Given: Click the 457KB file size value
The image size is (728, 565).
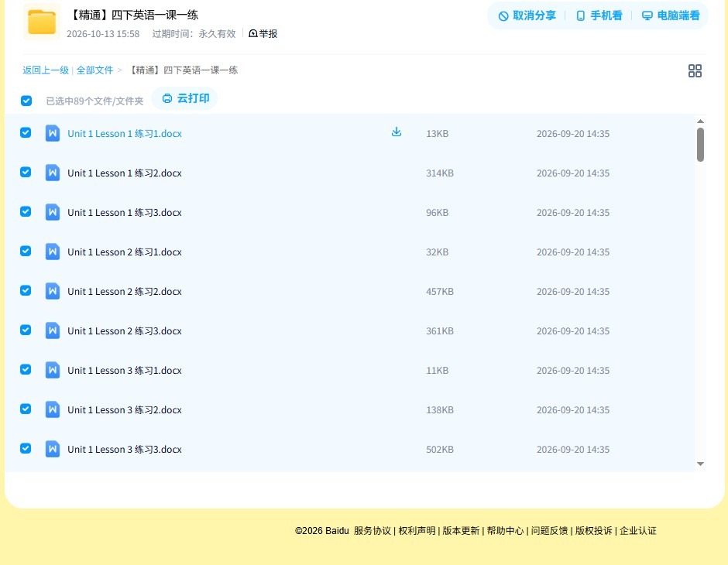Looking at the screenshot, I should (440, 291).
